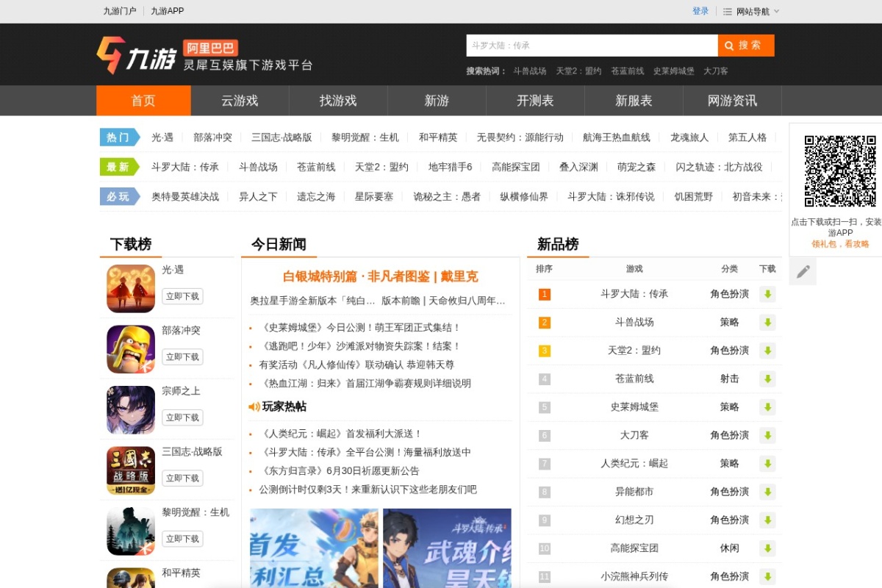Focus the search input field
882x588 pixels.
[592, 46]
